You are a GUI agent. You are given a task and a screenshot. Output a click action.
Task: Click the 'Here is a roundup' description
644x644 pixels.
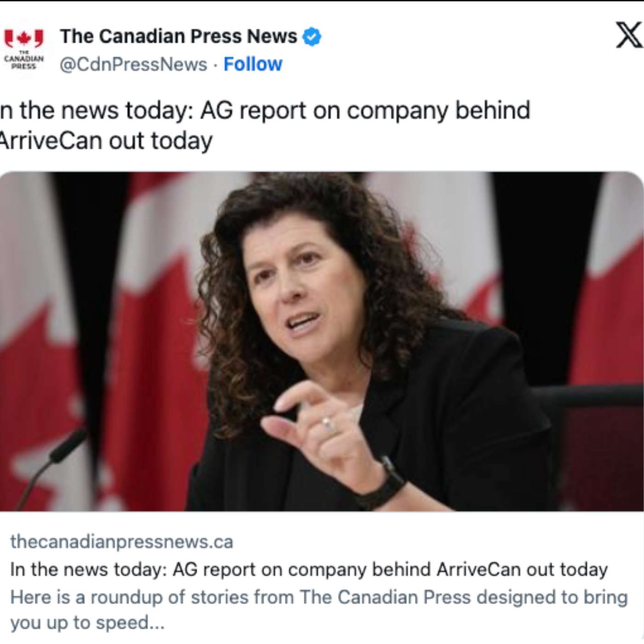[x=318, y=597]
